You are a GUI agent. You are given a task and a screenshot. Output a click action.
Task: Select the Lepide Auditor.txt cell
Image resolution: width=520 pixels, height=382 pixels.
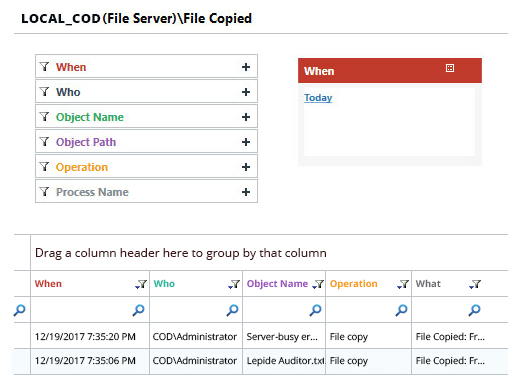[285, 361]
